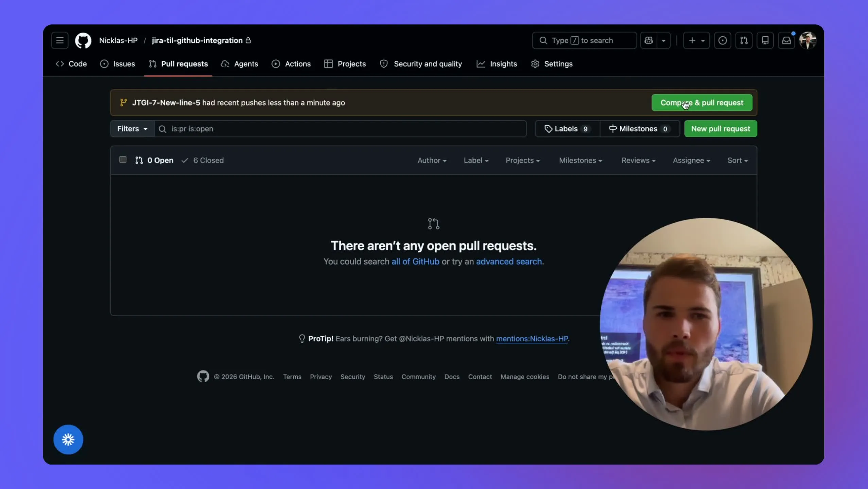Image resolution: width=868 pixels, height=489 pixels.
Task: Go to the GitHub homepage logo
Action: (x=83, y=40)
